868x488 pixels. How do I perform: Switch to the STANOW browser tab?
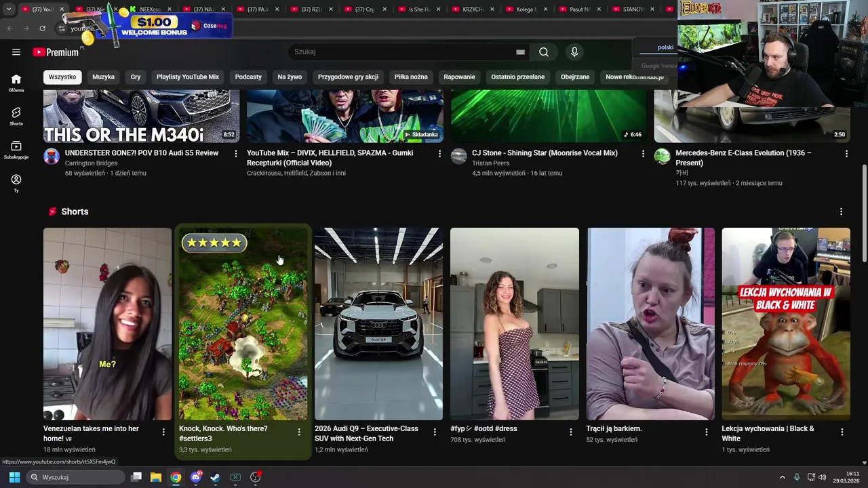(x=633, y=9)
